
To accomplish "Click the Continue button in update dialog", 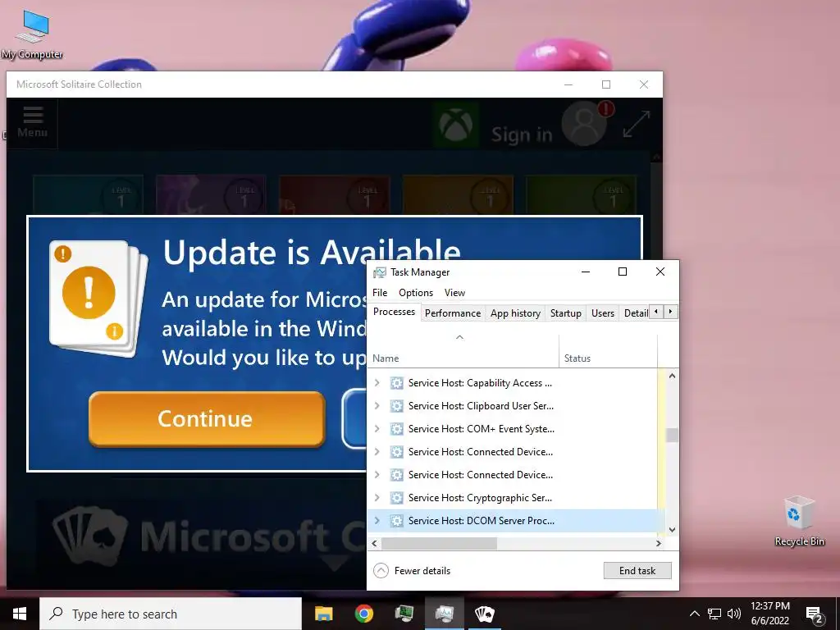I will coord(206,418).
